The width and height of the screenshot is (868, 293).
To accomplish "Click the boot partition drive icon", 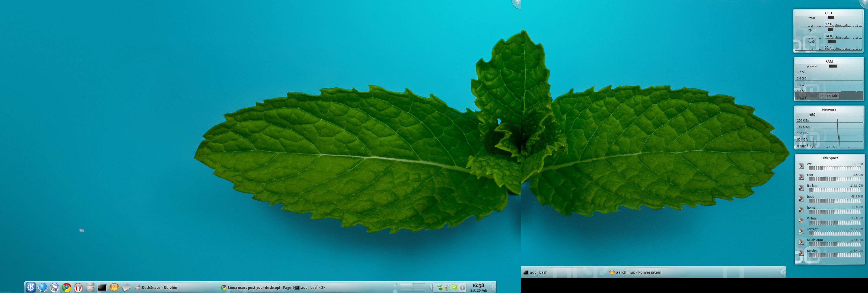I will tap(801, 199).
